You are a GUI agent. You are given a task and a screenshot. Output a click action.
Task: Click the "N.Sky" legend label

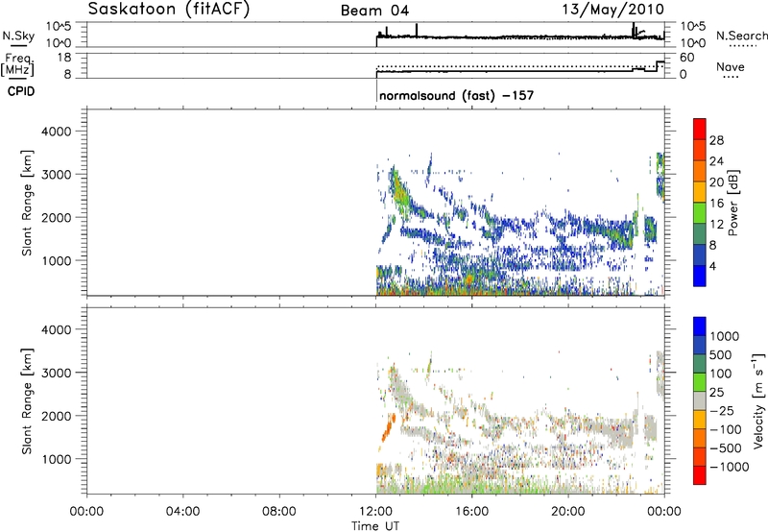click(x=18, y=36)
